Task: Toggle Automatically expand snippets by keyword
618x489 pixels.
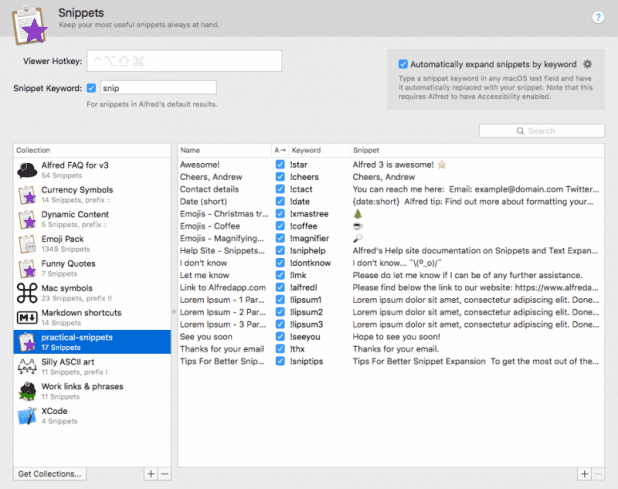Action: tap(403, 64)
